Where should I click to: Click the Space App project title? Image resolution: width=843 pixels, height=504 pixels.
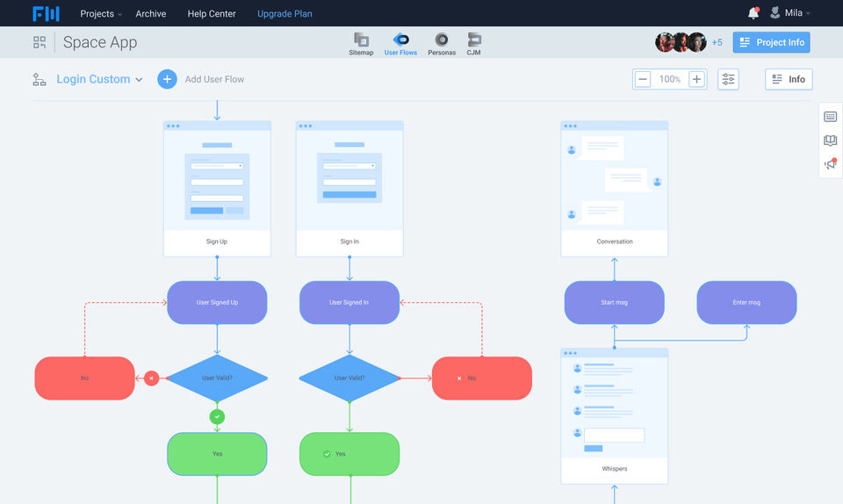(x=100, y=42)
